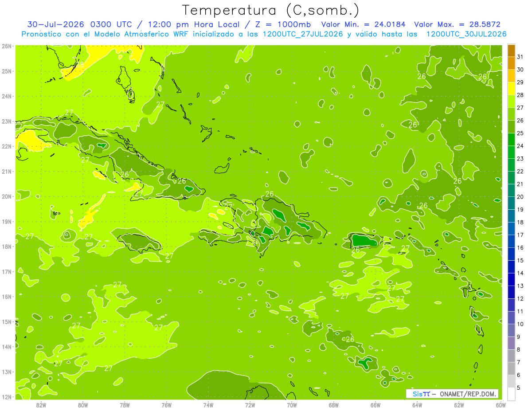
Task: Click the title "Temperatura (C,somb.)"
Action: 271,10
